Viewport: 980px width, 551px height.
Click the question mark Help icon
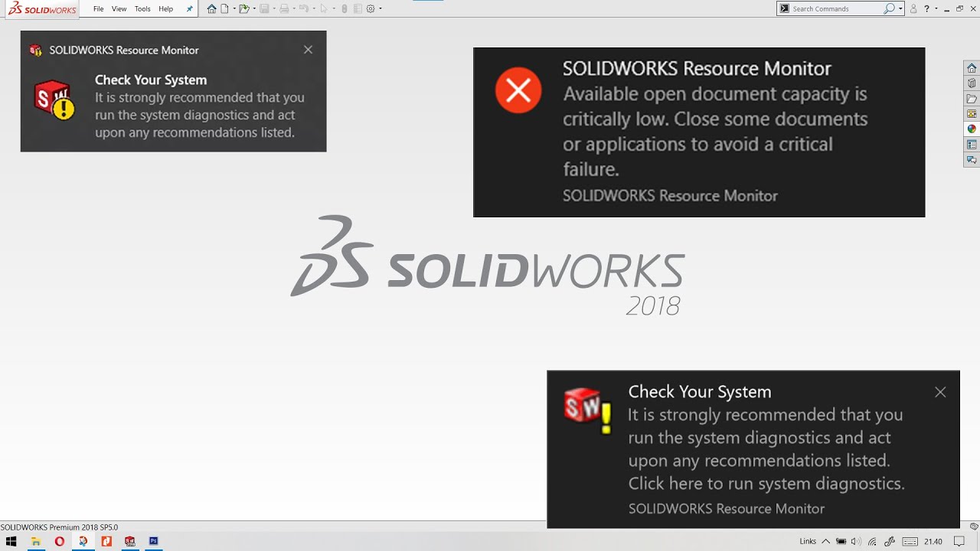pyautogui.click(x=926, y=8)
